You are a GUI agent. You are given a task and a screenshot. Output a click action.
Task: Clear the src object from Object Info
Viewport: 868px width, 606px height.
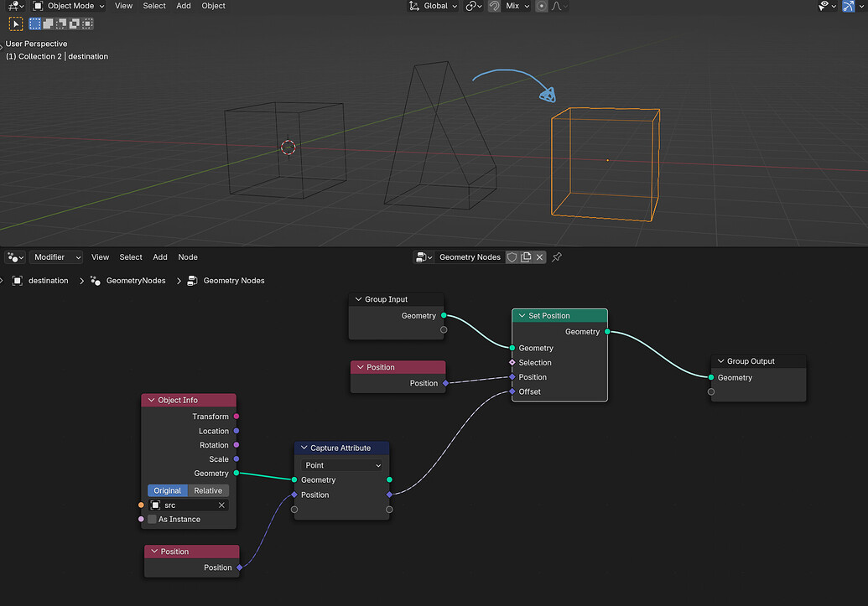pyautogui.click(x=221, y=505)
